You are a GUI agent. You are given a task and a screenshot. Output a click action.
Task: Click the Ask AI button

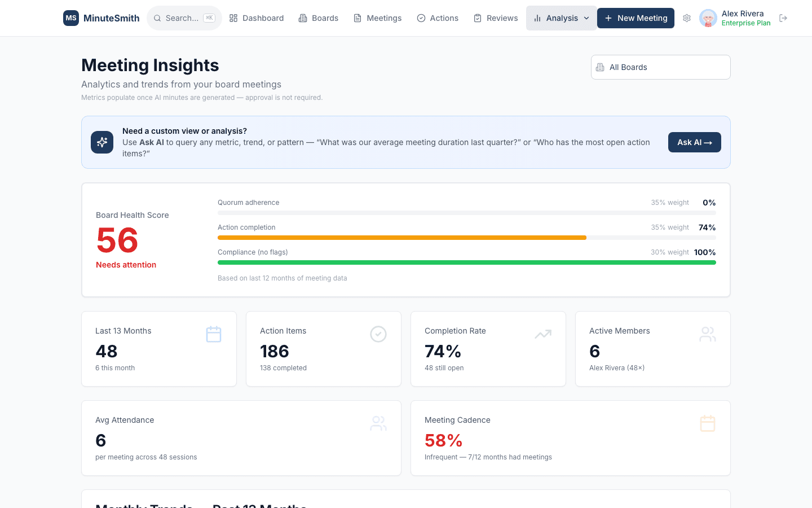click(694, 142)
